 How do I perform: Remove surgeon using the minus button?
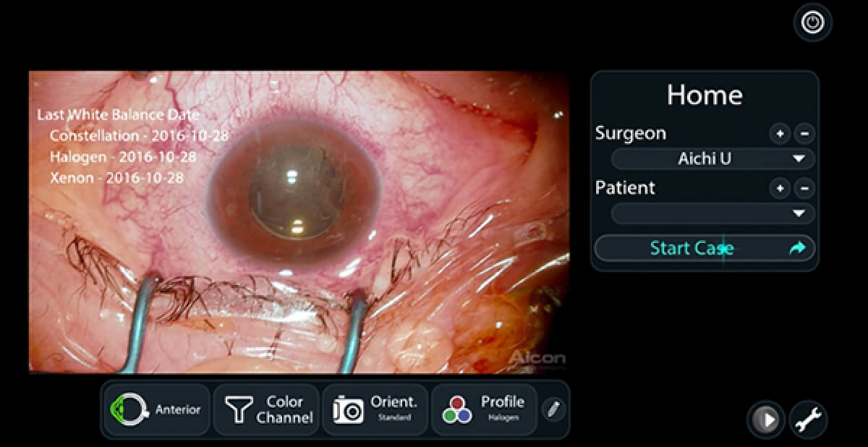point(804,134)
